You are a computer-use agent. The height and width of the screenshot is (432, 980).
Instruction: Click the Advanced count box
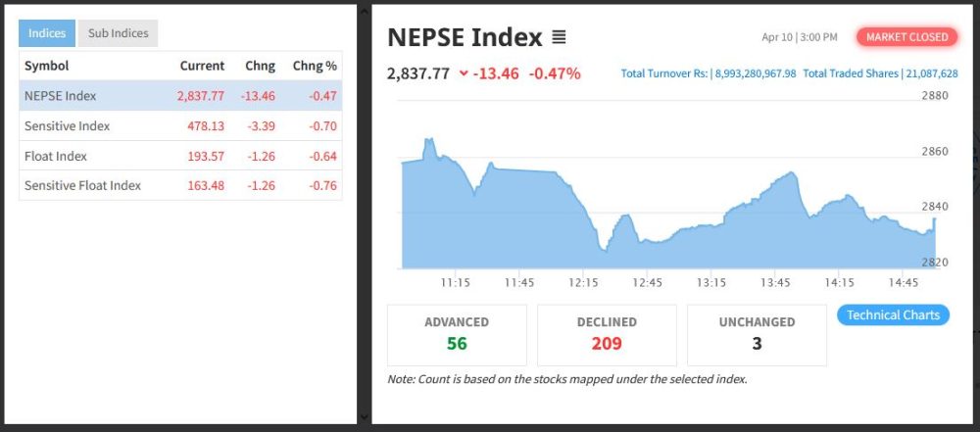click(457, 334)
